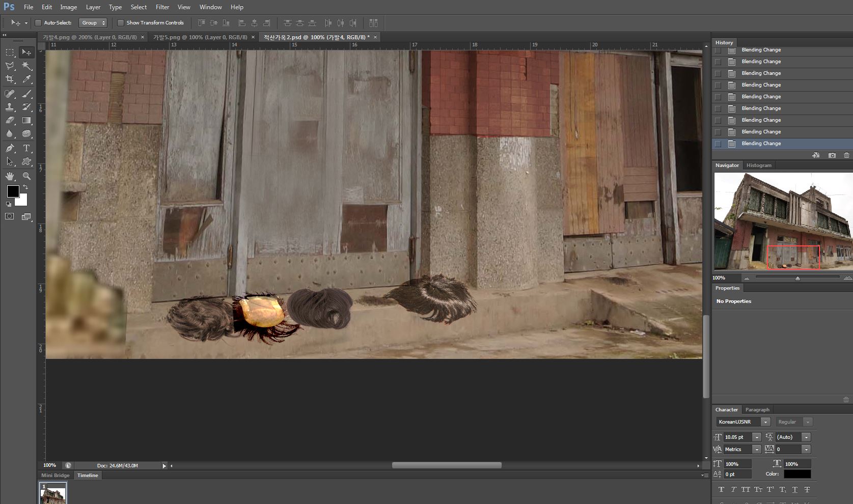Viewport: 853px width, 504px height.
Task: Click the Navigator preview thumbnail
Action: coord(783,221)
